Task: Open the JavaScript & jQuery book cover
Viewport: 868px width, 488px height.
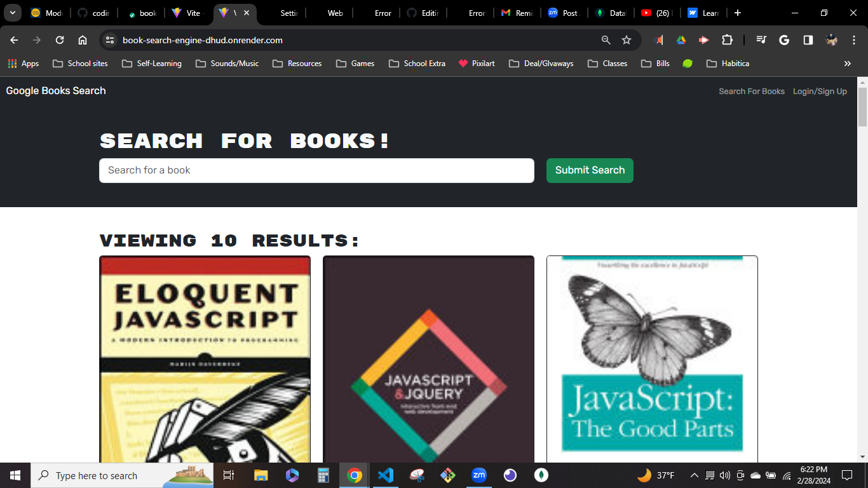Action: (428, 359)
